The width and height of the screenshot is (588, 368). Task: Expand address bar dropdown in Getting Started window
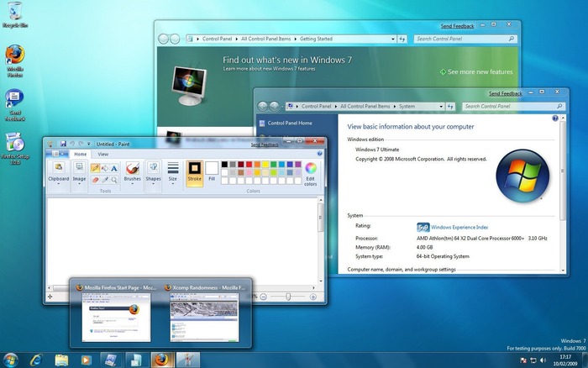click(x=392, y=39)
